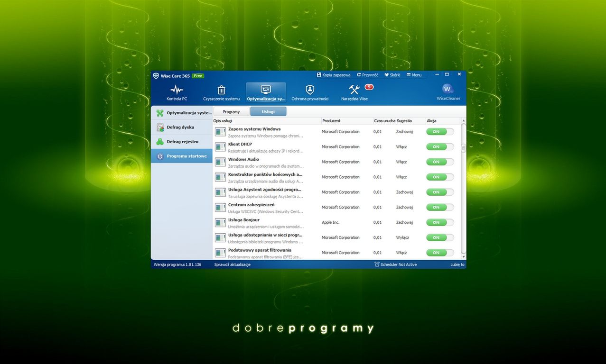This screenshot has width=606, height=364.
Task: Toggle Konstruktor punktów końcowych service switch
Action: click(440, 177)
